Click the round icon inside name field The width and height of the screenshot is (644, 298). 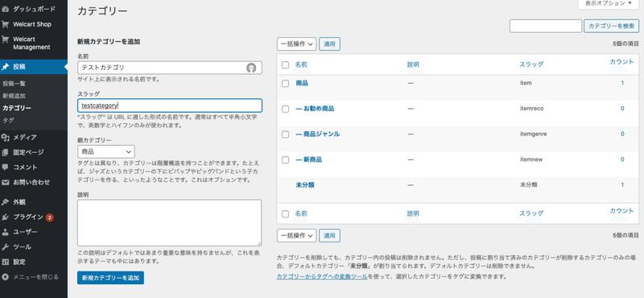pyautogui.click(x=251, y=68)
